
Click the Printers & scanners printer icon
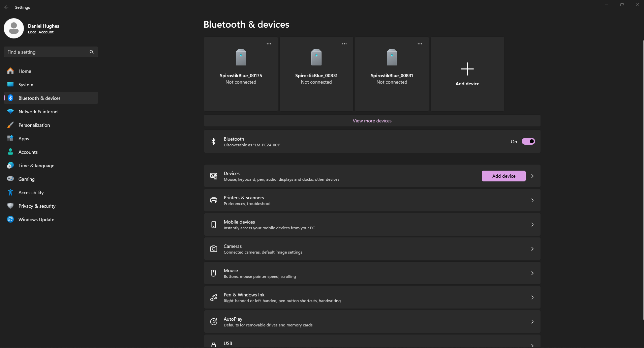tap(214, 200)
